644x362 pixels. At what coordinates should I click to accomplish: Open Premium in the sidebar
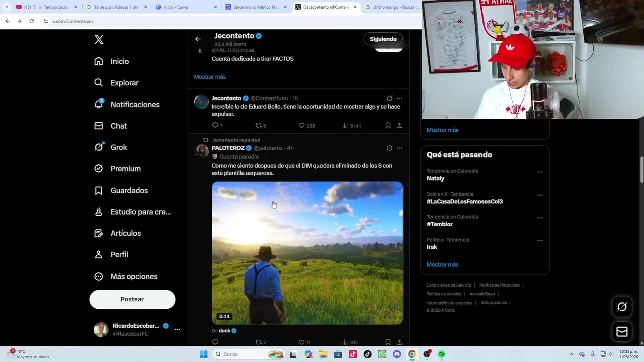(117, 169)
